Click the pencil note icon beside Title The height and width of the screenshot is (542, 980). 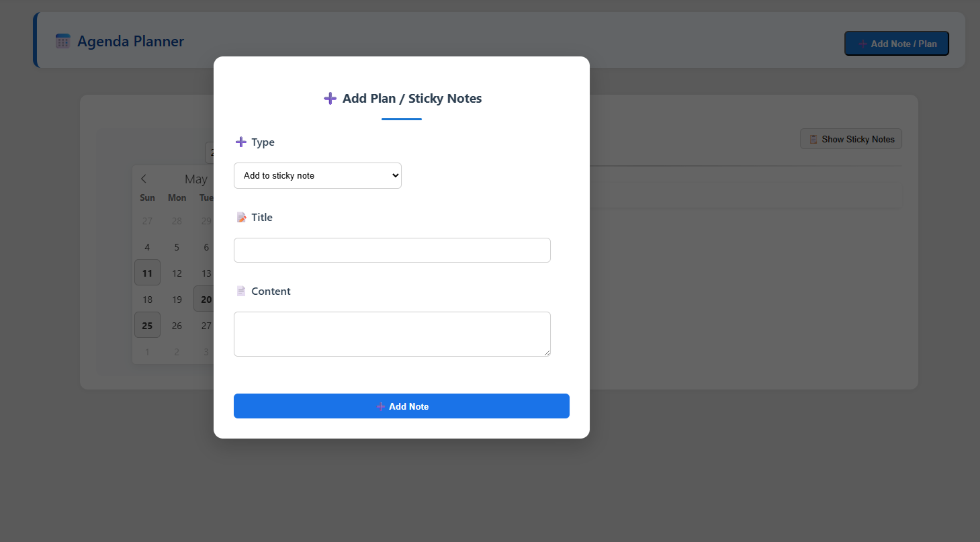click(x=241, y=218)
